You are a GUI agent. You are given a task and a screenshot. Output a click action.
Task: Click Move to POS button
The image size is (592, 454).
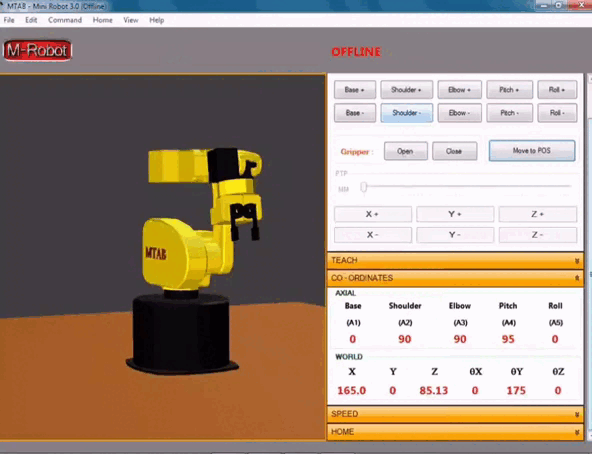point(532,151)
